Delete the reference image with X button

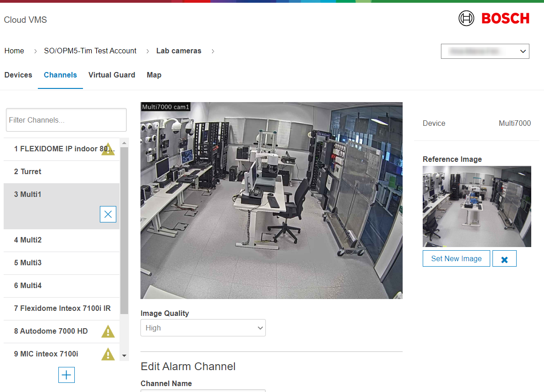[x=504, y=259]
